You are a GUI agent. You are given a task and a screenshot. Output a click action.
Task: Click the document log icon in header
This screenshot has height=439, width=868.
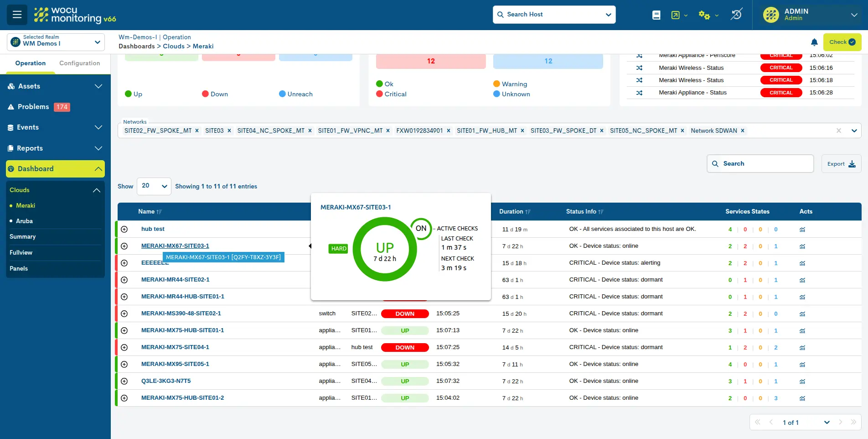(x=656, y=15)
